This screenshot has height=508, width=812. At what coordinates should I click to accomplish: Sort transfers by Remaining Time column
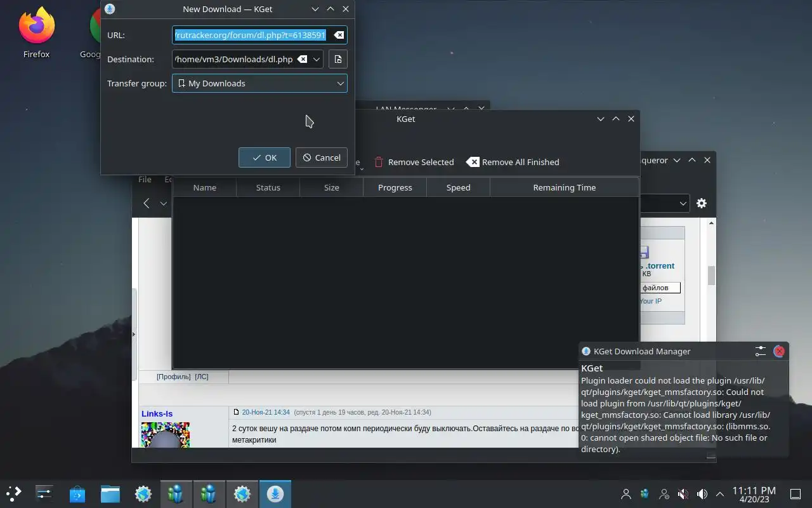[x=564, y=187]
